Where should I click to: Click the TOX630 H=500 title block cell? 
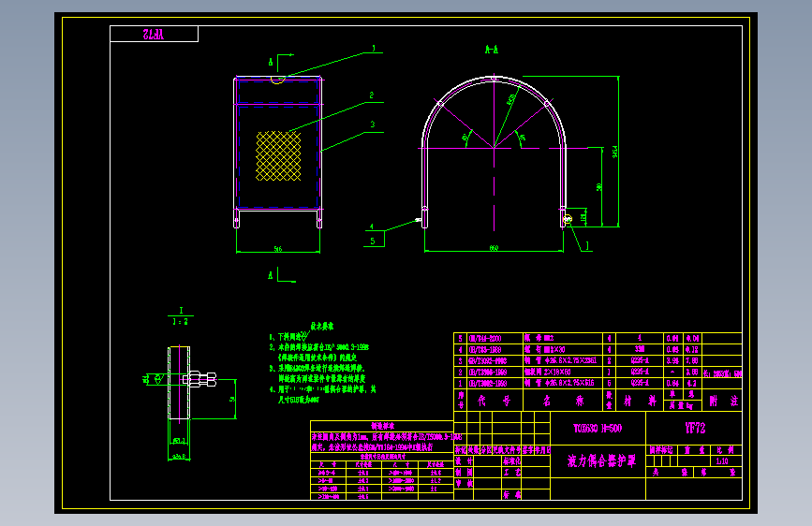click(x=598, y=428)
